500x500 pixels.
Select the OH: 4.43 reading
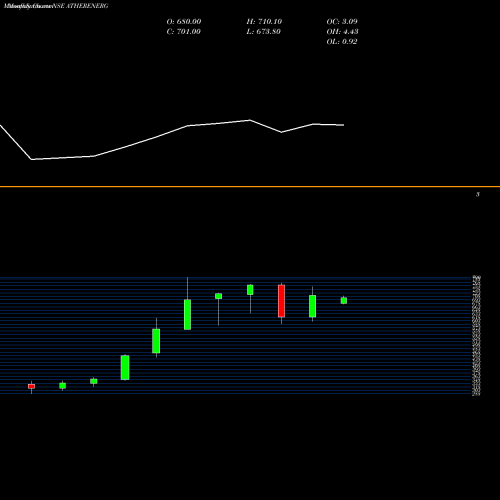pyautogui.click(x=342, y=31)
